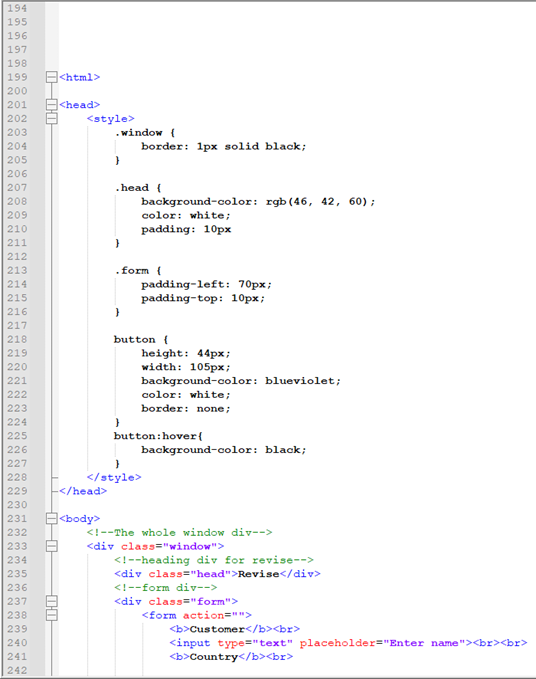Click the rgb(46, 42, 60) value

(320, 201)
